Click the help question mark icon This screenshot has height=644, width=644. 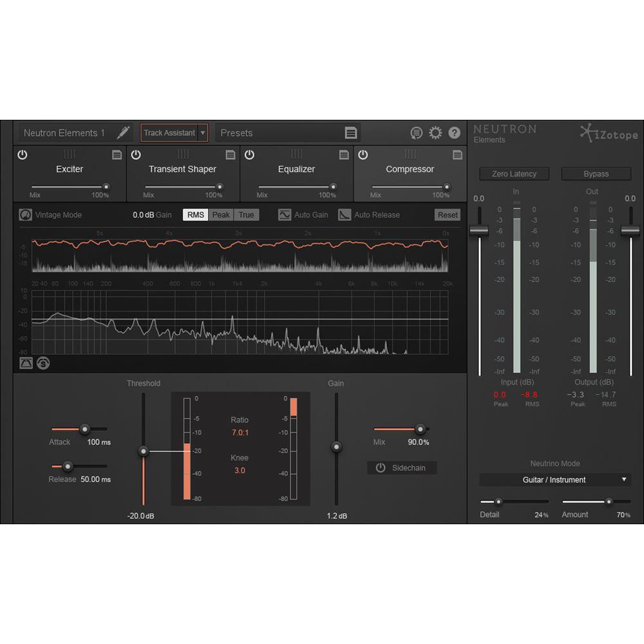[x=454, y=133]
